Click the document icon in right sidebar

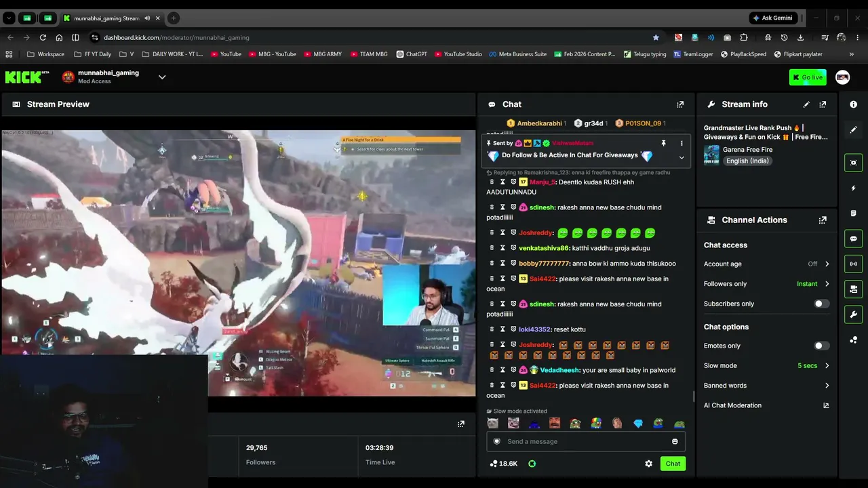click(x=853, y=213)
